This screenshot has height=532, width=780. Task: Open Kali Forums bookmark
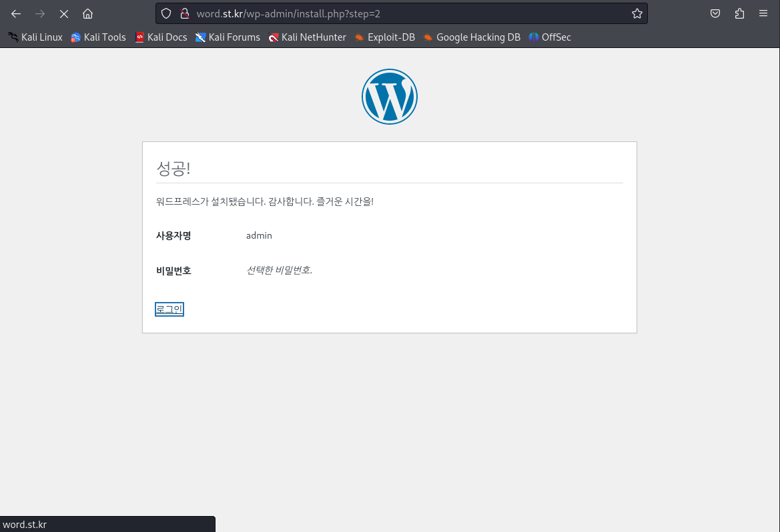228,37
